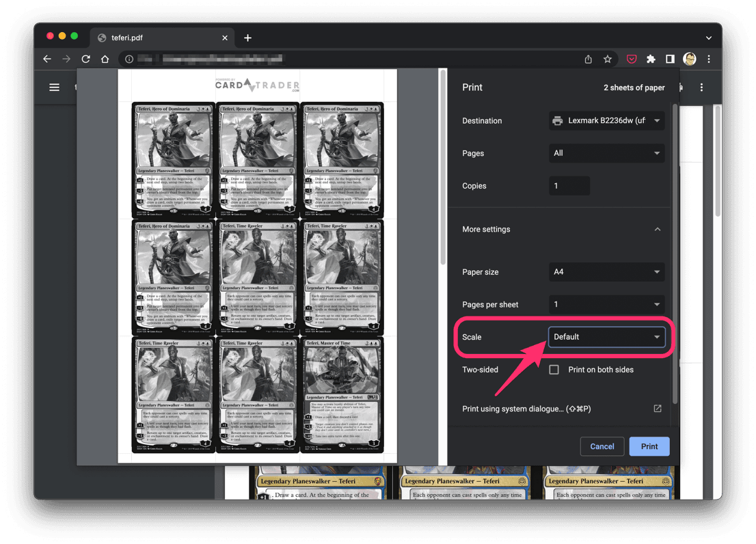Open Chrome three-dot menu

click(709, 59)
